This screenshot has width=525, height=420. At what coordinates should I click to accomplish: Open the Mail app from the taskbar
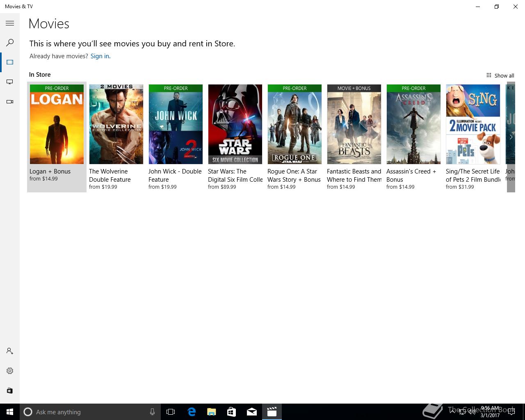pyautogui.click(x=252, y=412)
